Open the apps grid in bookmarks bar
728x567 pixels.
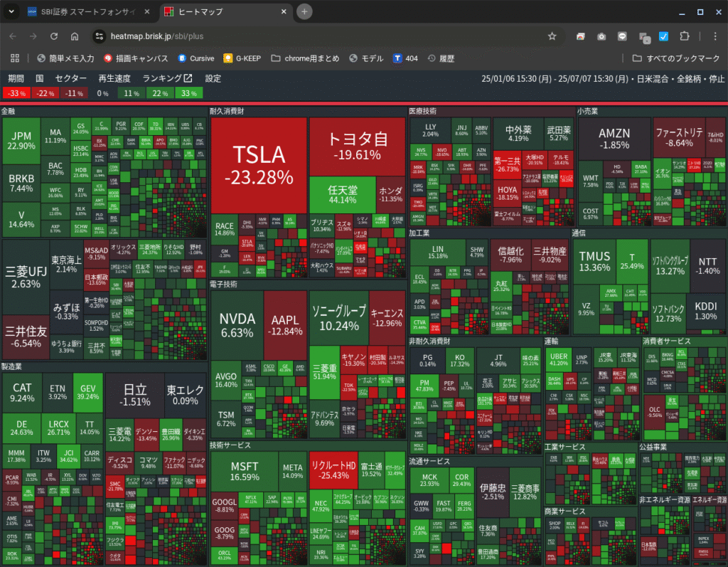click(x=15, y=58)
